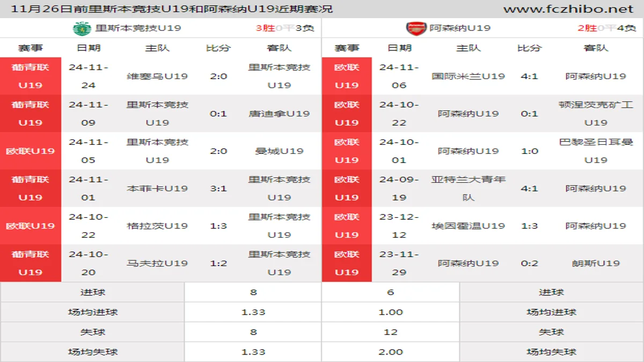644x362 pixels.
Task: Open the 巴黎圣日耳曼U19 team entry
Action: (596, 151)
